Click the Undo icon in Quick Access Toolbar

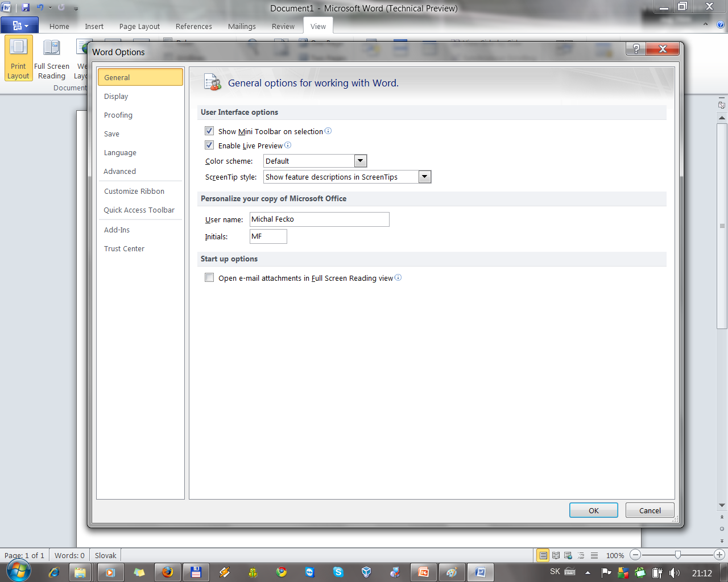pyautogui.click(x=40, y=8)
